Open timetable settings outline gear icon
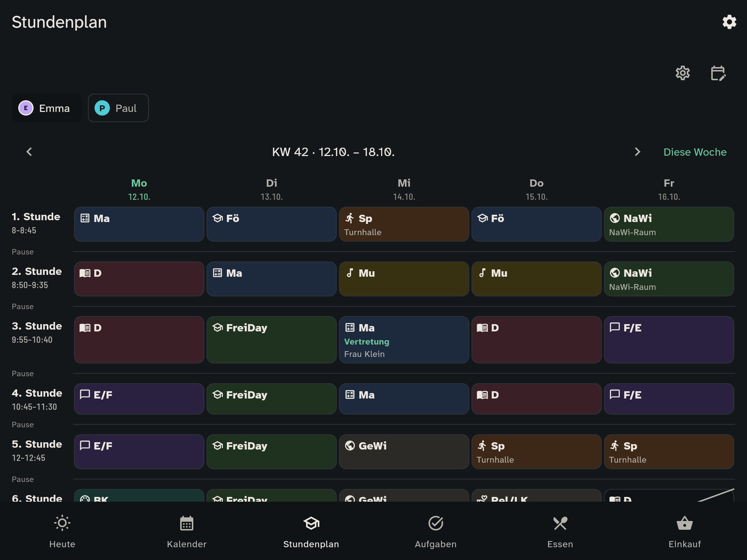Image resolution: width=747 pixels, height=560 pixels. (x=682, y=73)
